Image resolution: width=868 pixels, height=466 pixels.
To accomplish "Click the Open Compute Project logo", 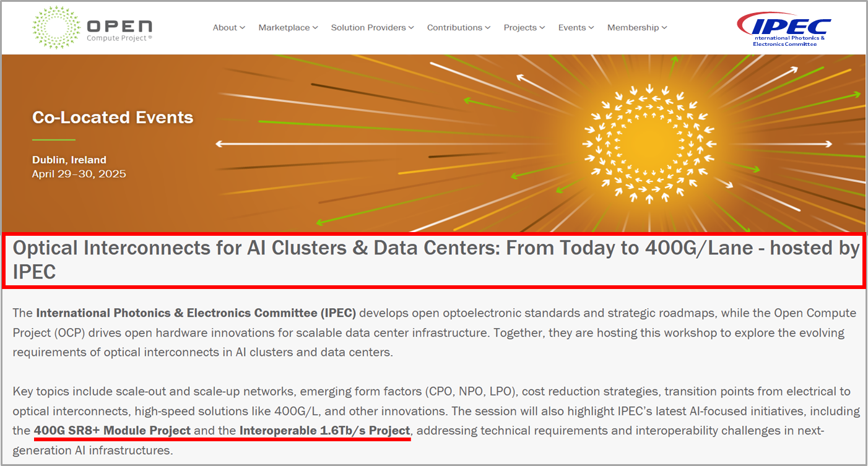I will (92, 27).
